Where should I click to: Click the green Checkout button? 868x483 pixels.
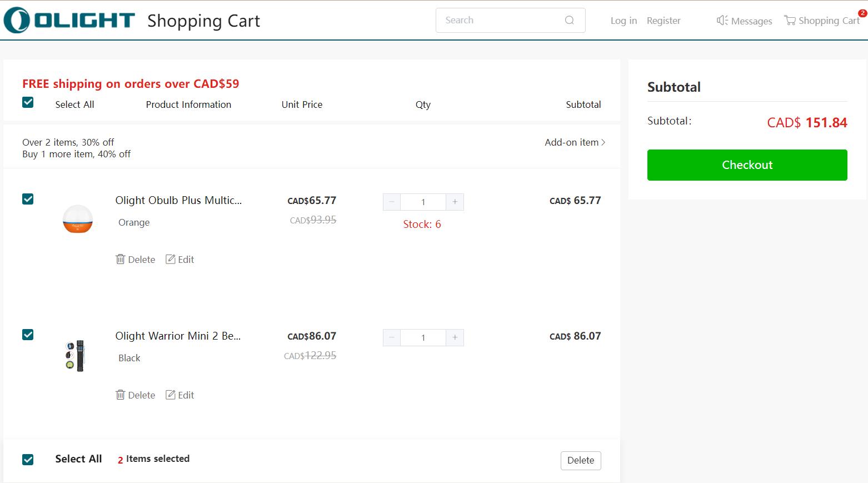point(747,165)
